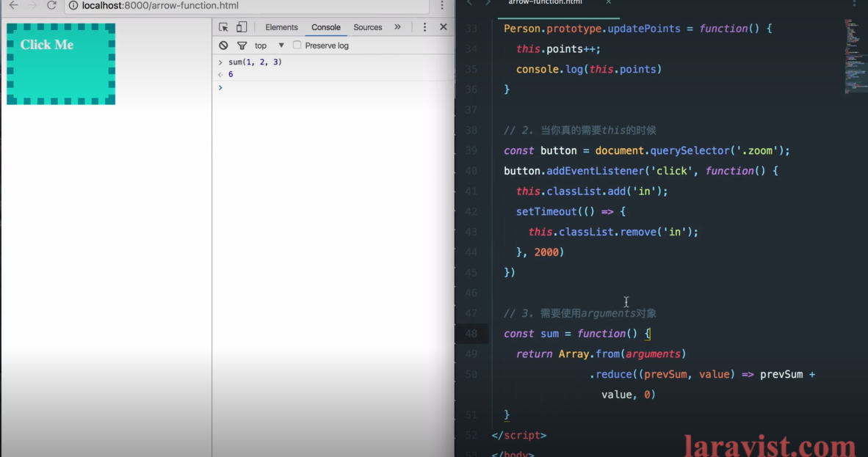Navigate back in the editor history
This screenshot has width=868, height=457.
point(469,2)
